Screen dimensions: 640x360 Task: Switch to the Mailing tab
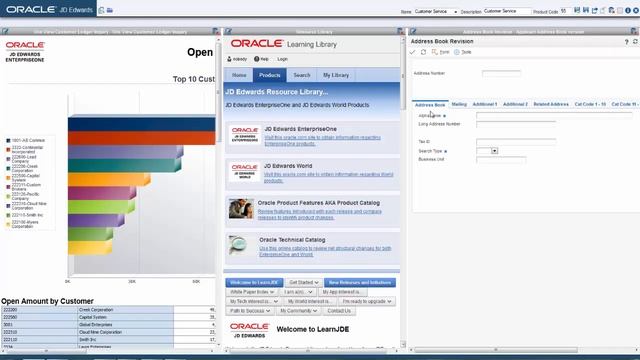click(x=459, y=104)
